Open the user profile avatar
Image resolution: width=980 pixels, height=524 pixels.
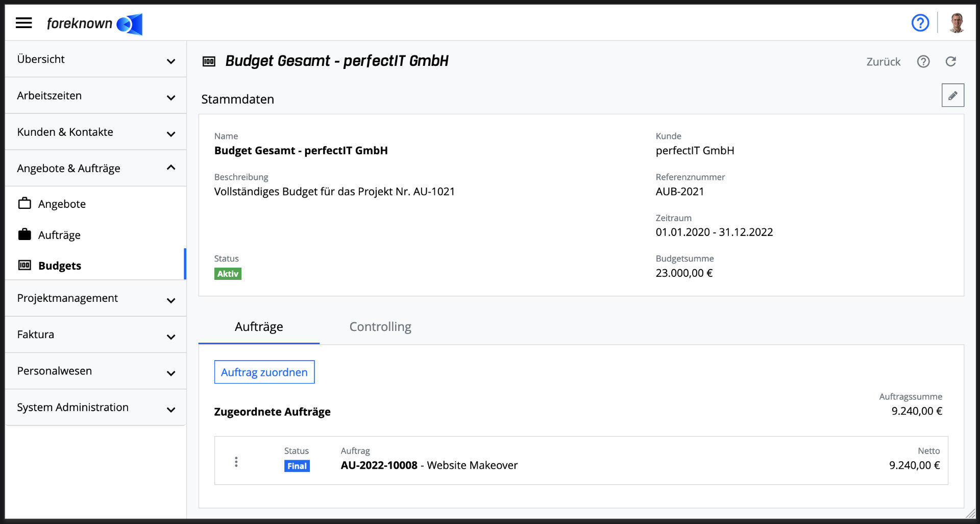coord(957,23)
